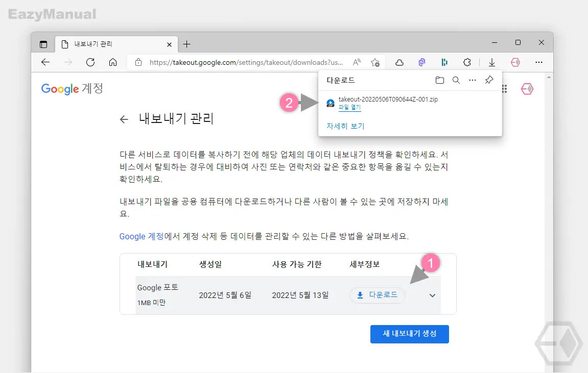Click the page scrollbar up arrow
Screen dimensions: 588x373
tap(549, 77)
